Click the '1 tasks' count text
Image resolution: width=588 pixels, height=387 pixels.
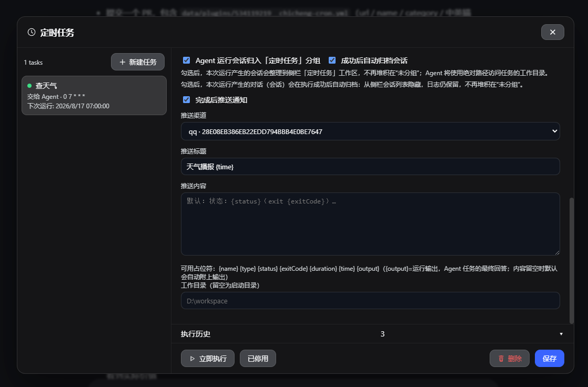point(33,63)
